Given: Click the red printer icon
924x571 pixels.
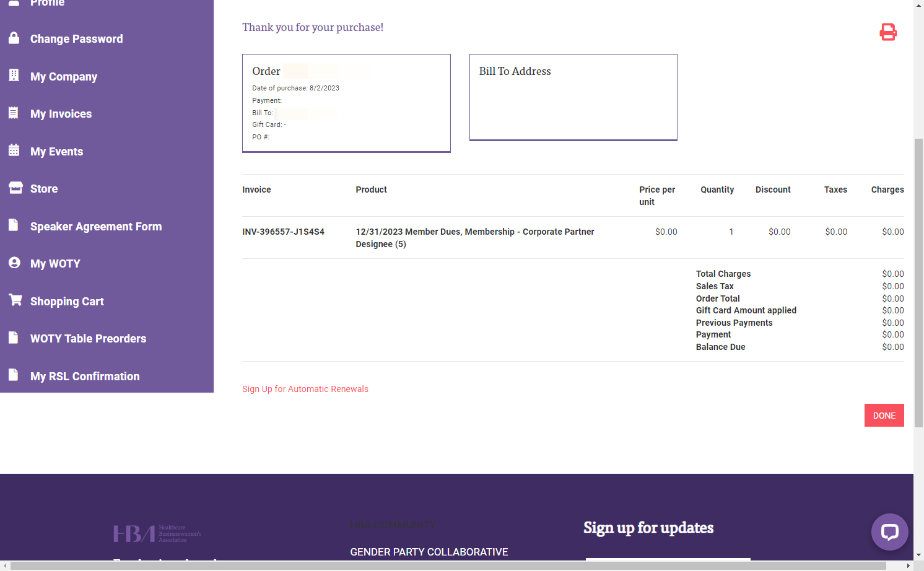Looking at the screenshot, I should coord(888,32).
